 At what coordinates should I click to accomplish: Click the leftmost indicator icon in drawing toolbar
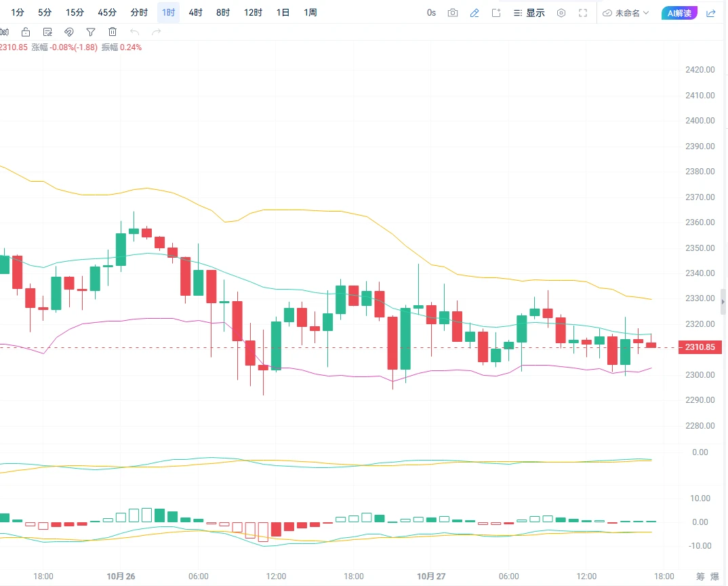[x=4, y=32]
